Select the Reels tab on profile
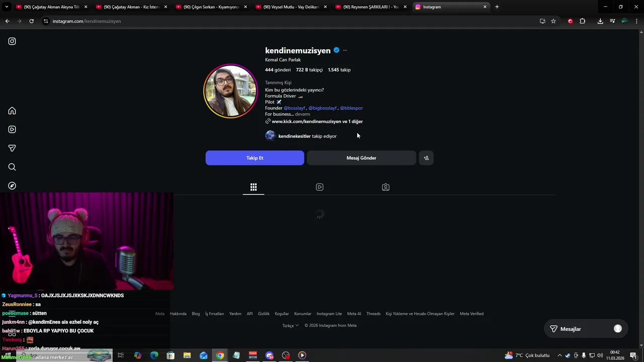The image size is (644, 362). (319, 187)
